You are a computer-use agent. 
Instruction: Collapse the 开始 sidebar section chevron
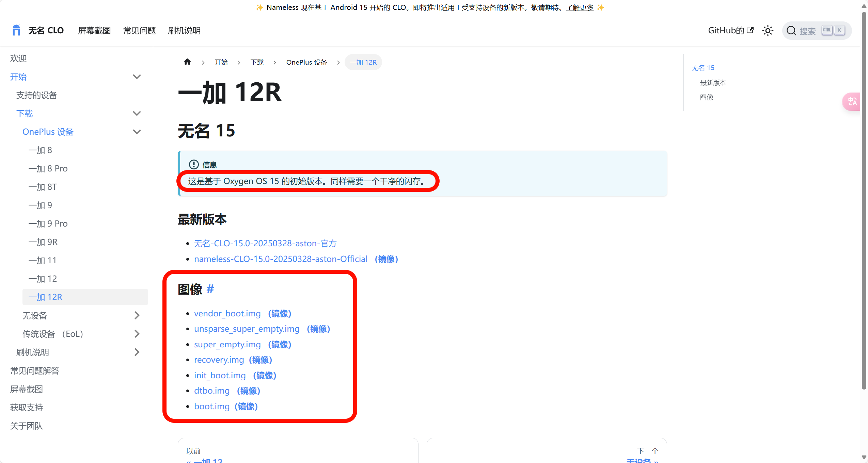pyautogui.click(x=137, y=77)
